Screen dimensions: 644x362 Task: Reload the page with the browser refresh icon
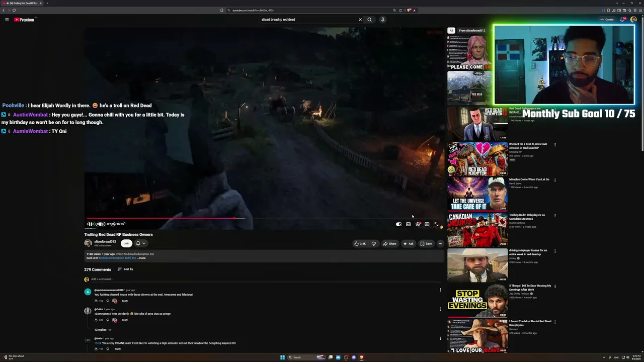(x=14, y=10)
